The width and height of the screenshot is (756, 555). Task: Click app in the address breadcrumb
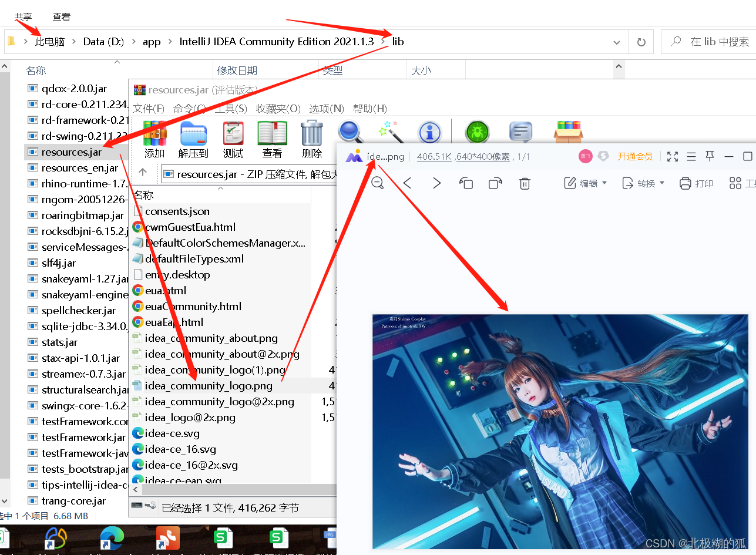tap(152, 42)
